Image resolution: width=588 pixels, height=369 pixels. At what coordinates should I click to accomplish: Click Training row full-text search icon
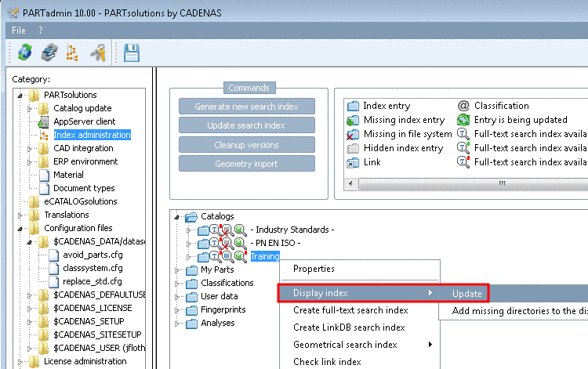214,257
